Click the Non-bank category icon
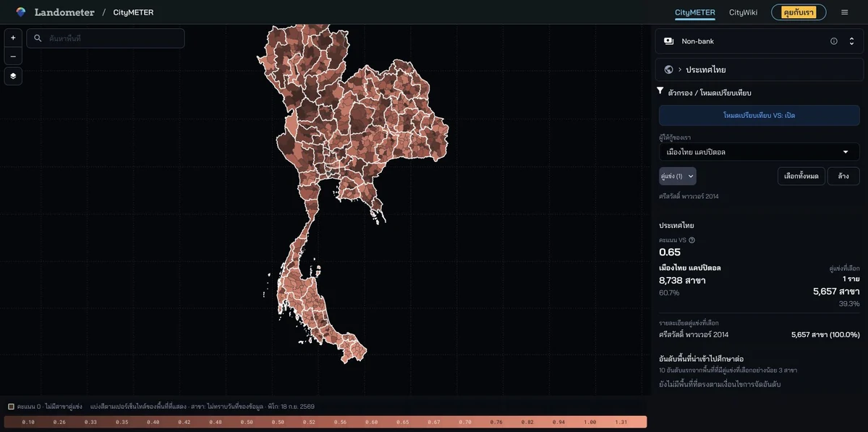Screen dimensions: 868x432 (x=668, y=41)
